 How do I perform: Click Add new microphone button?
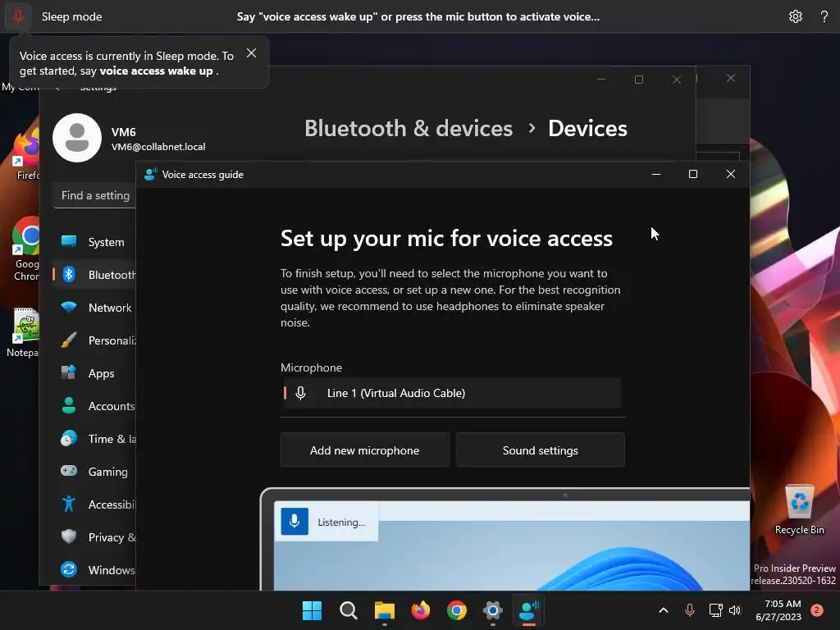click(x=364, y=450)
